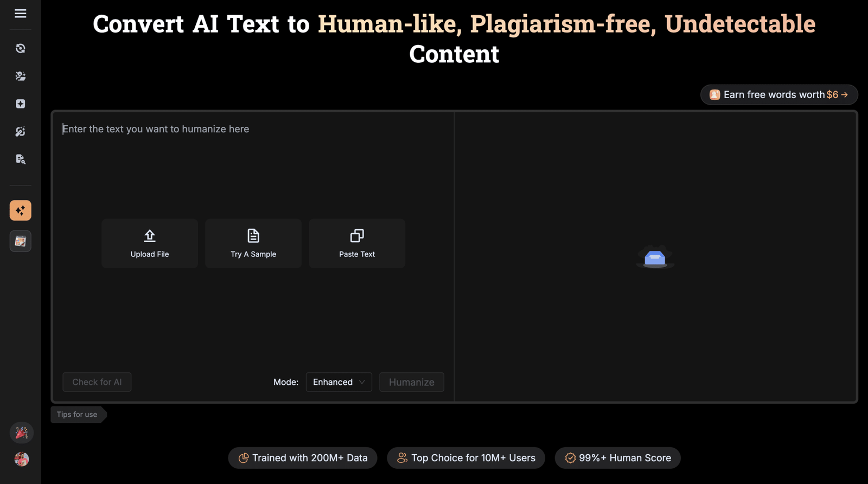Screen dimensions: 868x484
Task: Open the user profile avatar
Action: pos(22,459)
